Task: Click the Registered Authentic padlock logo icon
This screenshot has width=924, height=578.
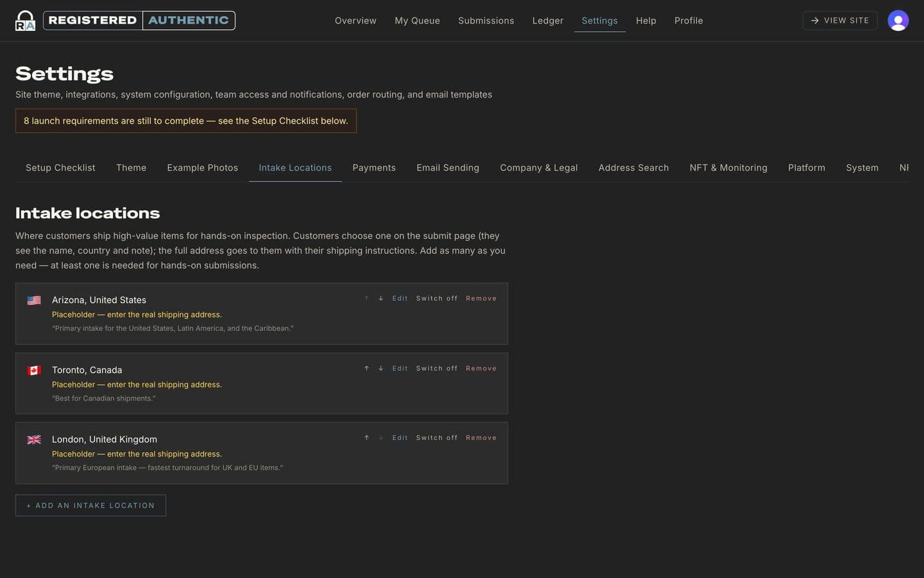Action: coord(26,21)
